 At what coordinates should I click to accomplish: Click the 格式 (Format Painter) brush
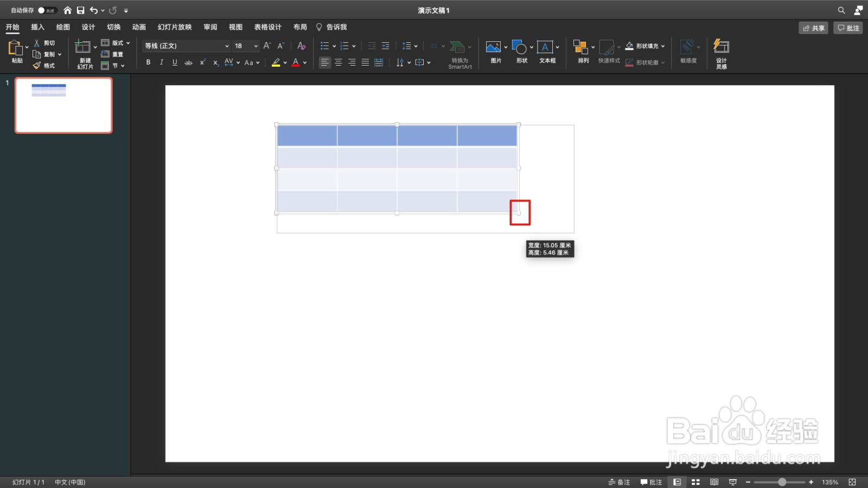[44, 66]
